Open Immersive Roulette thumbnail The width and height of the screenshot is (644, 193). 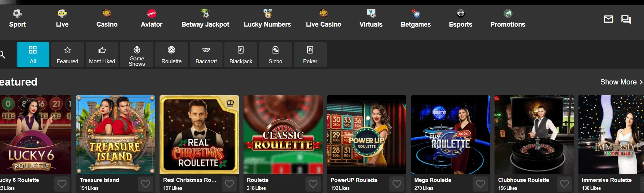(611, 135)
